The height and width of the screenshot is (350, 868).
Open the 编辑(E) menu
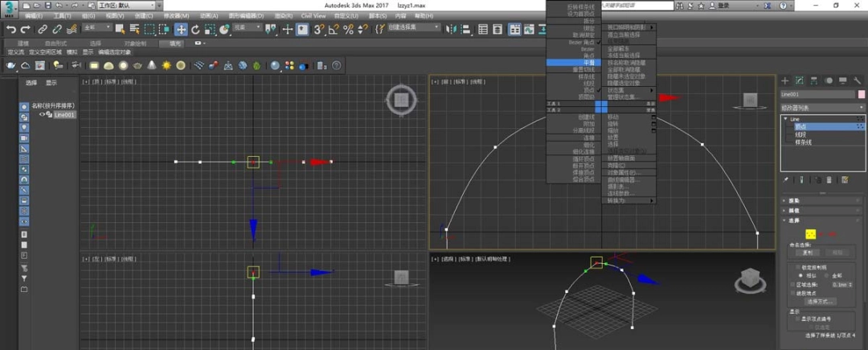[x=35, y=16]
